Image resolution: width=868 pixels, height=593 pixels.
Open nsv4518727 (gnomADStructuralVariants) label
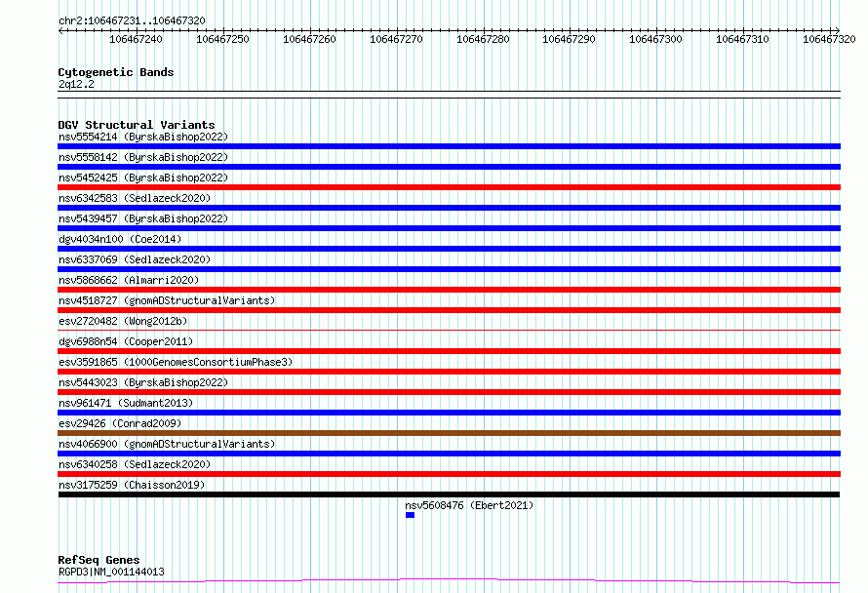coord(167,300)
